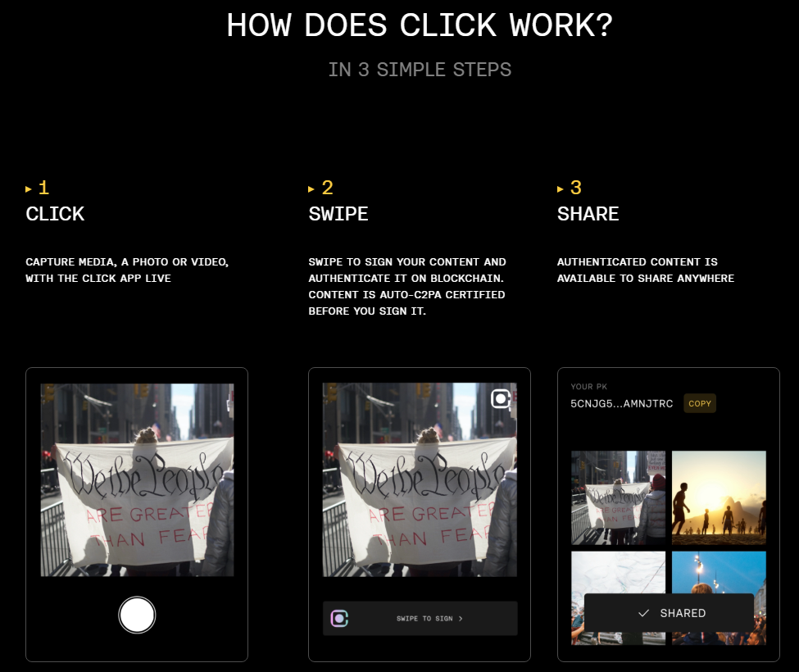Open the sunset beach silhouettes thumbnail
The width and height of the screenshot is (799, 672).
point(719,497)
